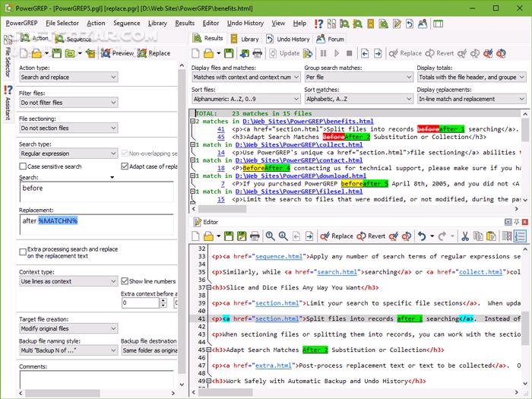The width and height of the screenshot is (532, 399).
Task: Click the Print icon in Results toolbar
Action: pyautogui.click(x=257, y=53)
